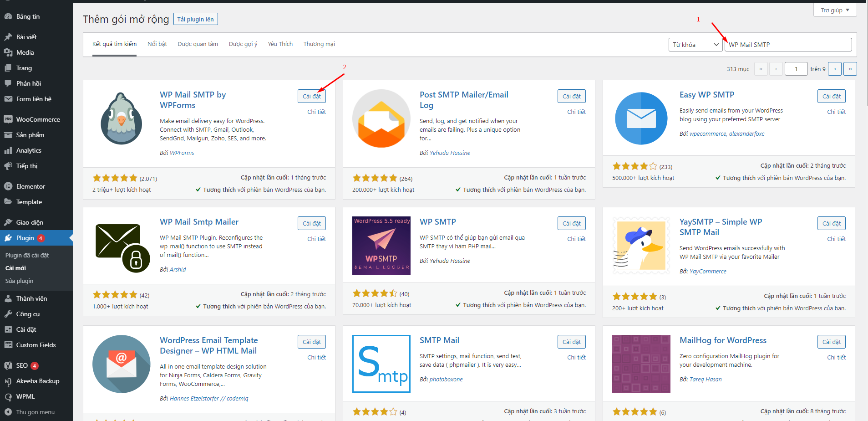868x421 pixels.
Task: Click the plugin search input field
Action: (x=787, y=45)
